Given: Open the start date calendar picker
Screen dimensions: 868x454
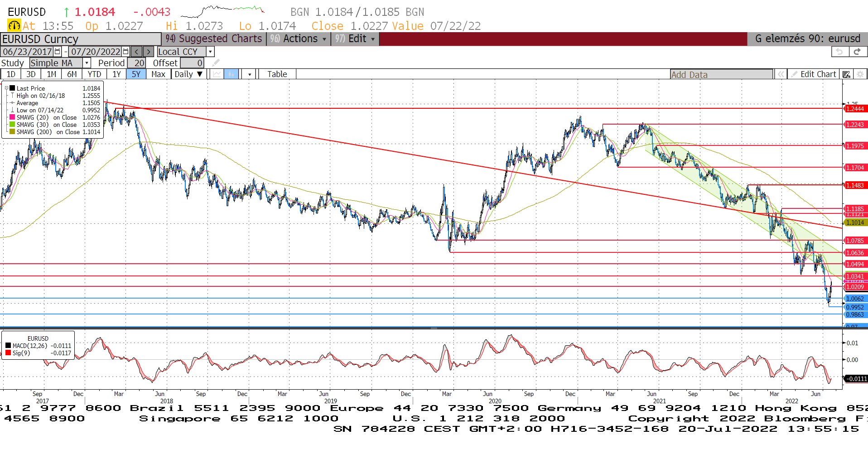Looking at the screenshot, I should coord(58,52).
